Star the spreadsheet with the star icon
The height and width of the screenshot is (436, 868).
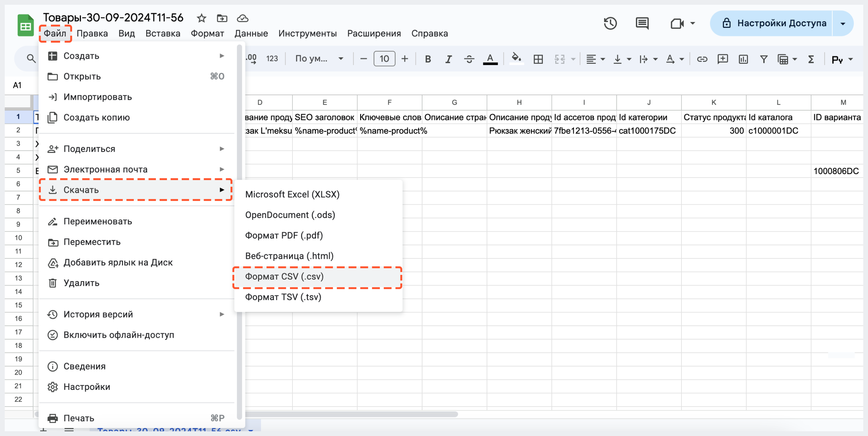[x=201, y=18]
